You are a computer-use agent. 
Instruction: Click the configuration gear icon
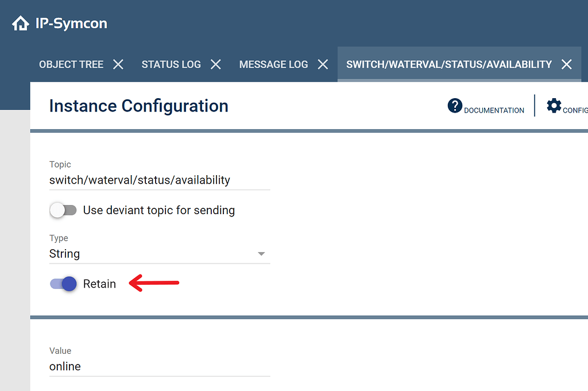(554, 106)
